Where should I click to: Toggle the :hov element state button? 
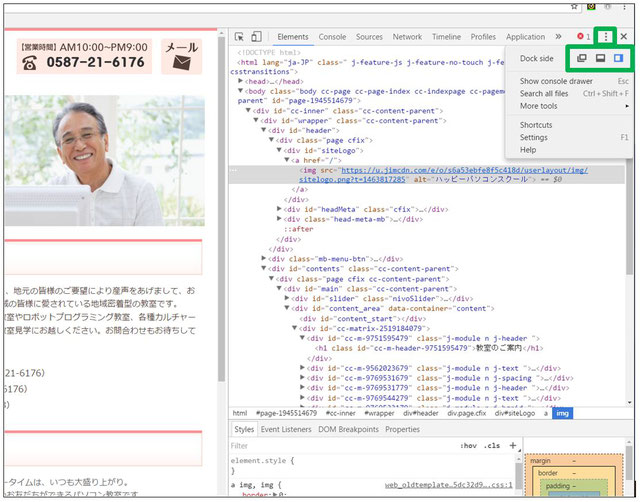pos(468,446)
